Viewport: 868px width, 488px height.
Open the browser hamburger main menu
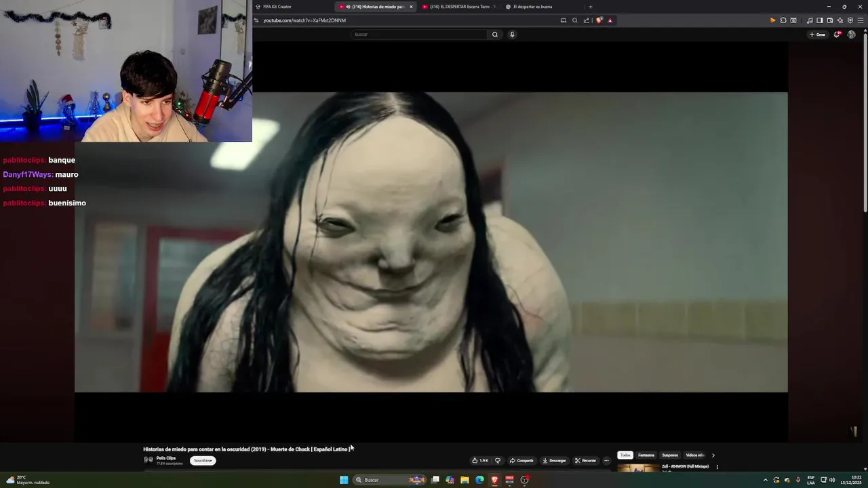tap(861, 20)
